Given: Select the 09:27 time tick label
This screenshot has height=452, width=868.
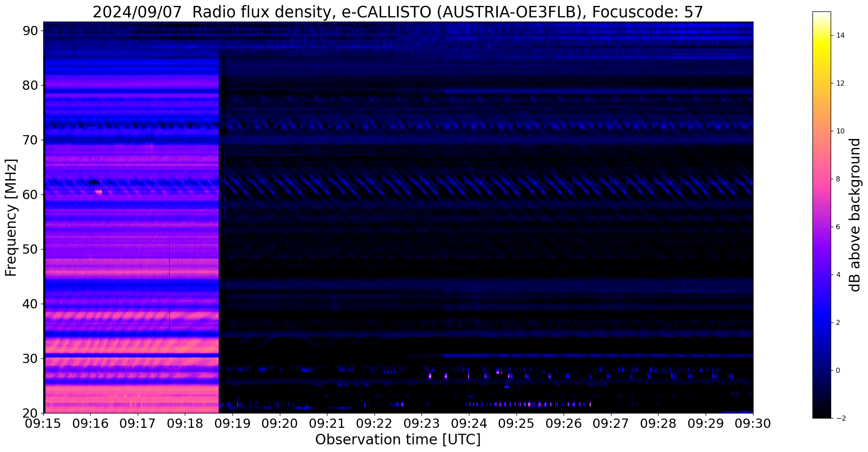Looking at the screenshot, I should (x=611, y=424).
